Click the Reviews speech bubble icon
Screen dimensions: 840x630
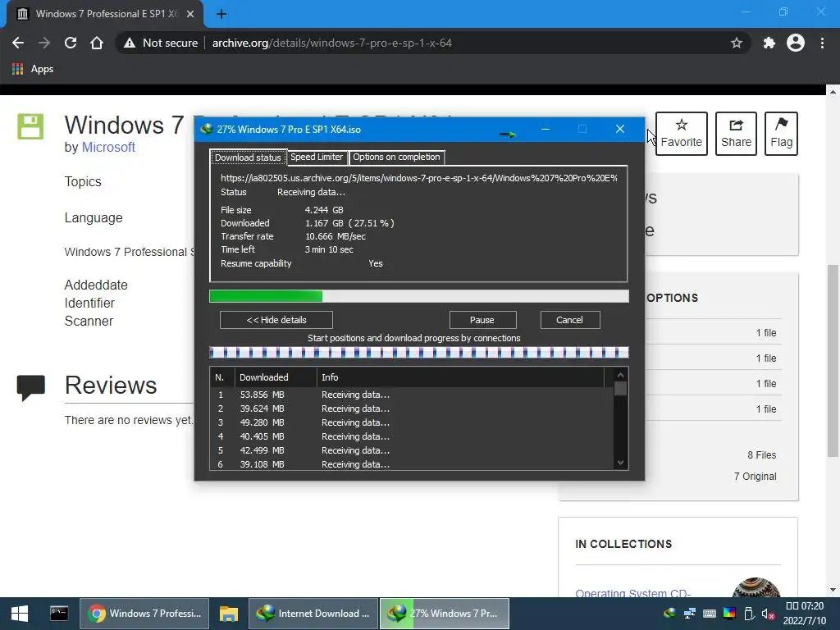(x=31, y=387)
